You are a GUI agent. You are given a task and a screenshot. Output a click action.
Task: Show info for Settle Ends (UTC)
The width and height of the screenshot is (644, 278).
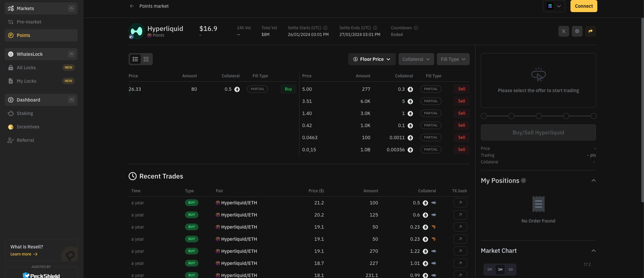pyautogui.click(x=375, y=28)
